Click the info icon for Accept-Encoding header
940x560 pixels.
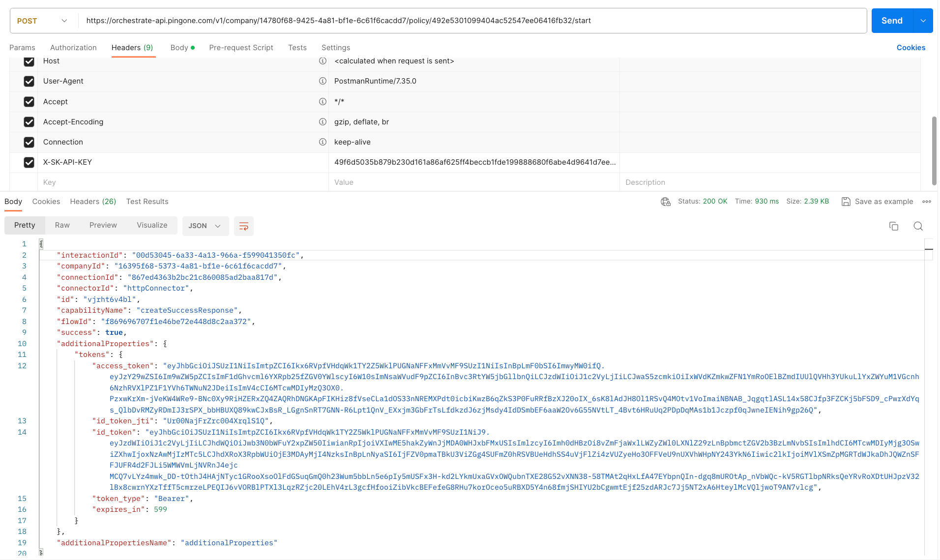pyautogui.click(x=323, y=122)
